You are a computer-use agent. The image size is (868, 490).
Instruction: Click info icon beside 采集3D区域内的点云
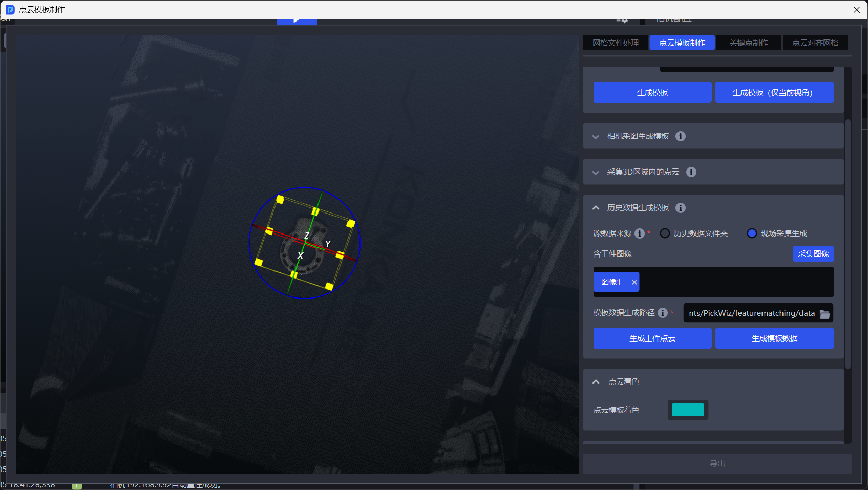tap(691, 172)
